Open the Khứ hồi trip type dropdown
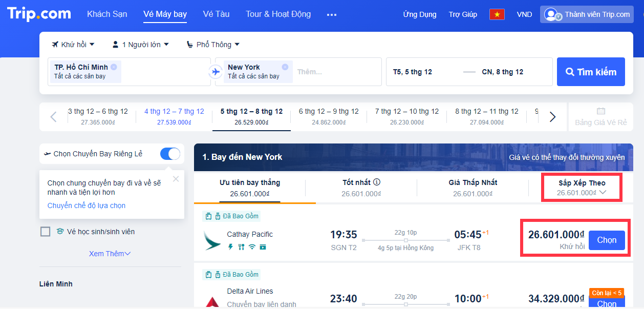Image resolution: width=644 pixels, height=309 pixels. (x=73, y=45)
